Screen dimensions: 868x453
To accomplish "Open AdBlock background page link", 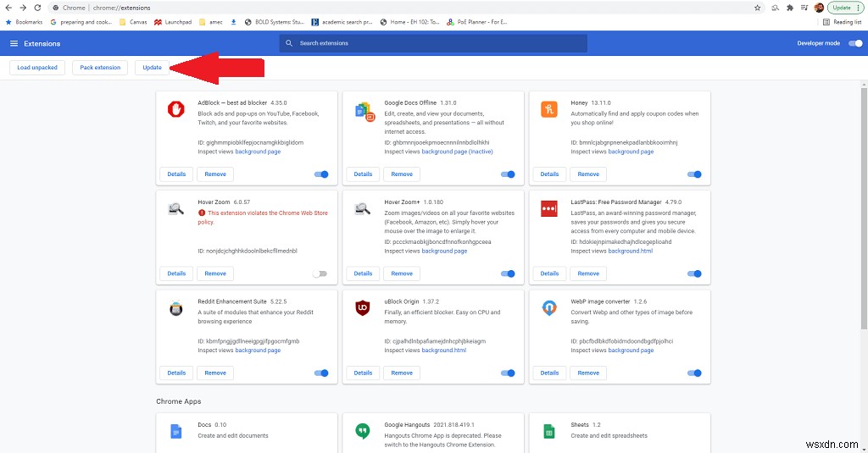I will click(x=258, y=152).
